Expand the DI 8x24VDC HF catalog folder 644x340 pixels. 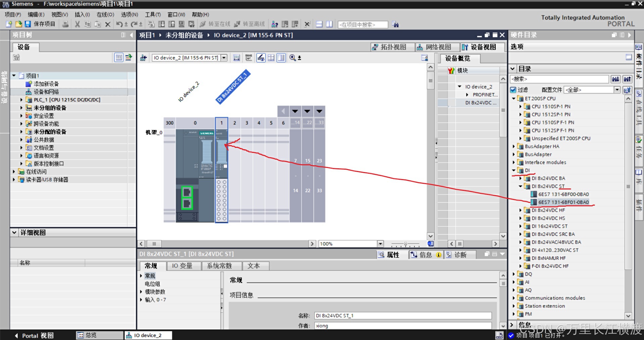520,210
